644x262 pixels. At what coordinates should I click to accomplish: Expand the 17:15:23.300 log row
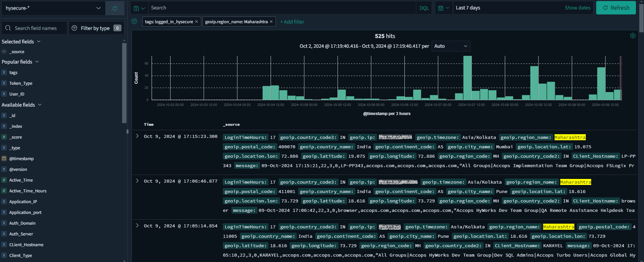137,136
